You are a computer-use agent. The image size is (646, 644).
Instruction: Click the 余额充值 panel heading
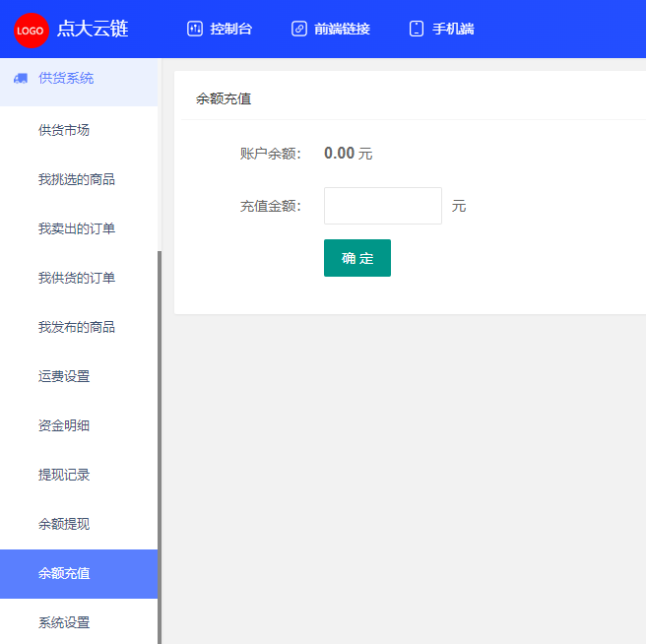tap(224, 98)
